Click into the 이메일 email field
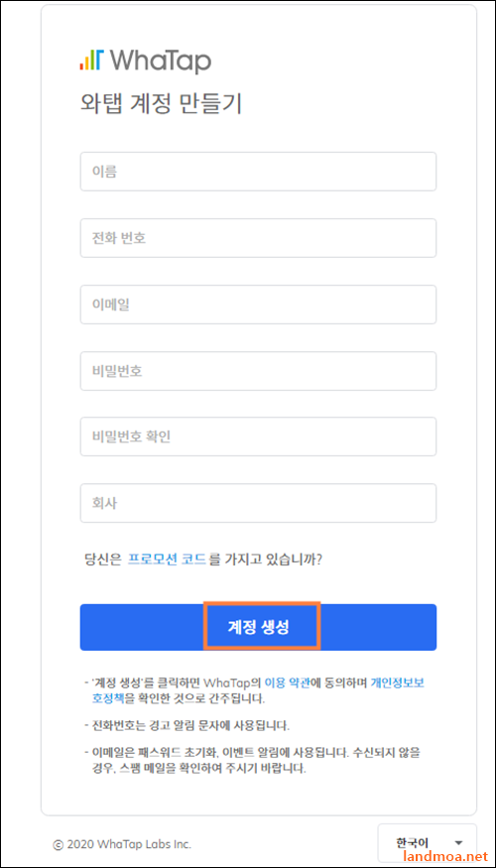 [x=258, y=305]
